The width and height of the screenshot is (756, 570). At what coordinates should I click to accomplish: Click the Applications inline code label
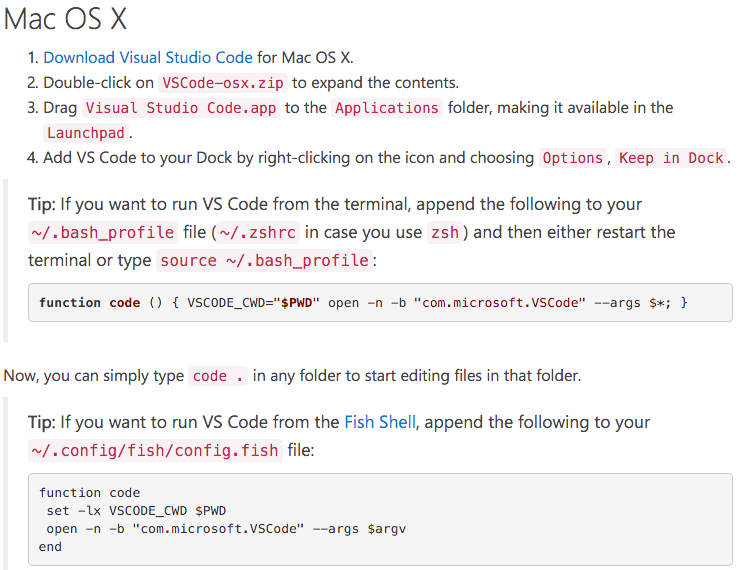coord(387,108)
